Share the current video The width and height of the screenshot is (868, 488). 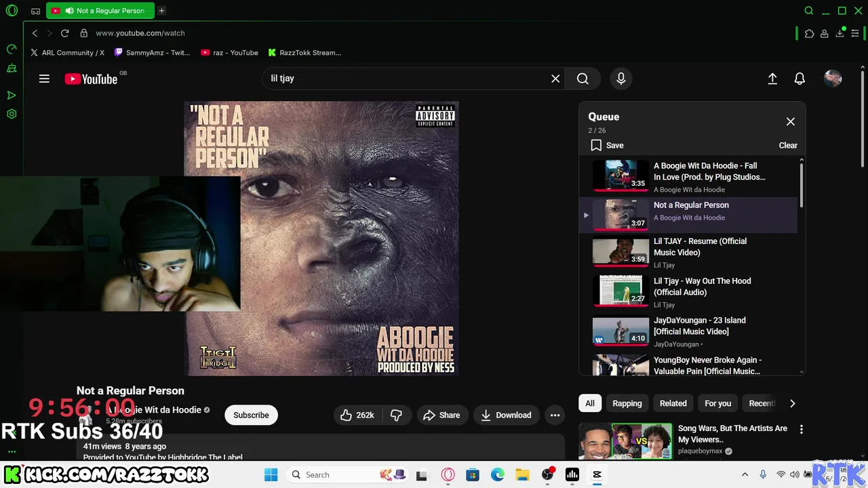[x=441, y=415]
